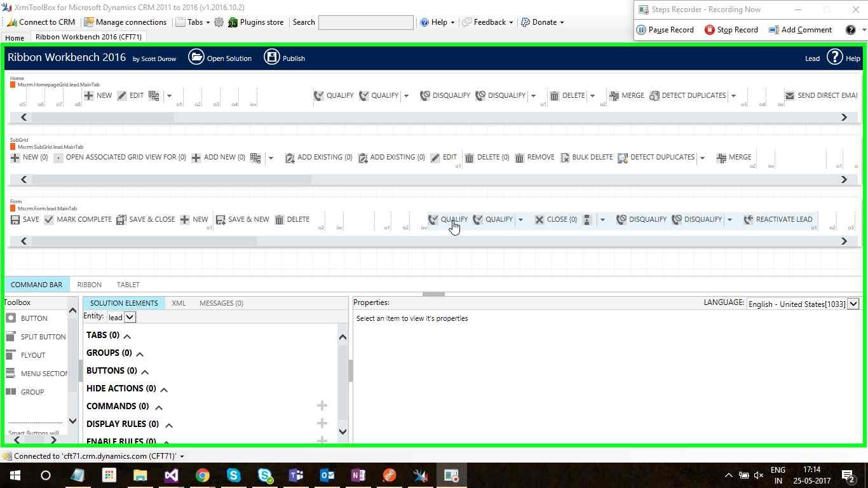The width and height of the screenshot is (868, 488).
Task: Stop Record in Steps Recorder
Action: [x=731, y=30]
